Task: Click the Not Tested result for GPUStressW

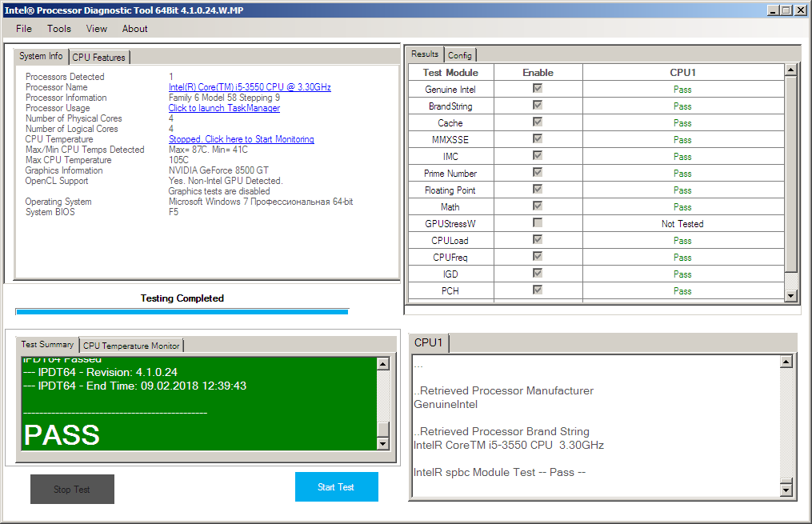Action: [682, 224]
